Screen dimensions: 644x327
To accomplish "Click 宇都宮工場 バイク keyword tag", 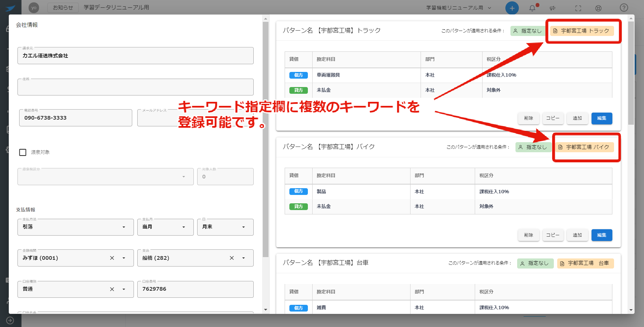I will point(584,147).
